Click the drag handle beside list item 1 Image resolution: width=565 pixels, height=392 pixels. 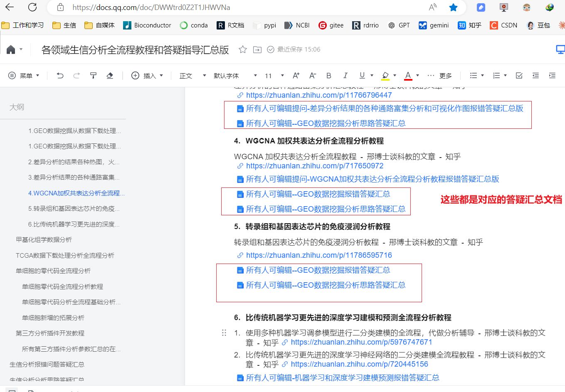pyautogui.click(x=224, y=333)
